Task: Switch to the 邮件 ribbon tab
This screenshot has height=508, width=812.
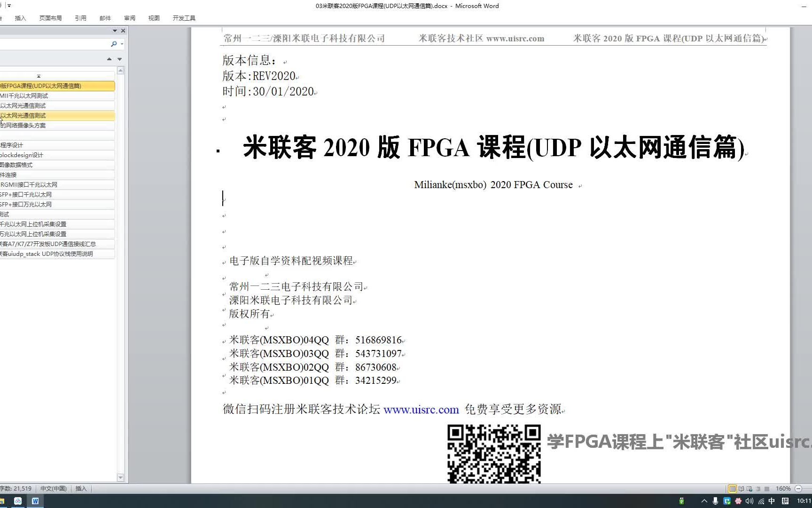Action: pos(105,18)
